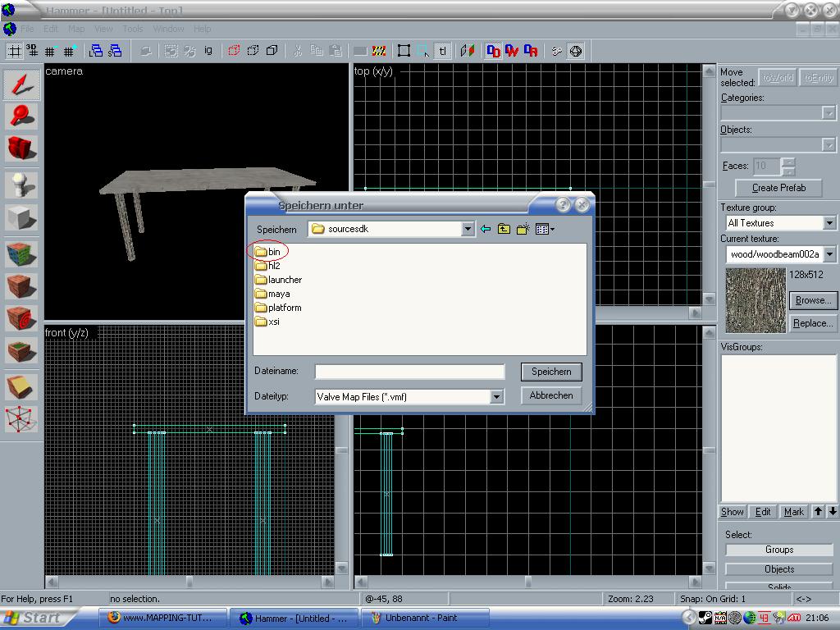Select the Vertex tool wireframe cube
This screenshot has width=840, height=630.
(21, 419)
